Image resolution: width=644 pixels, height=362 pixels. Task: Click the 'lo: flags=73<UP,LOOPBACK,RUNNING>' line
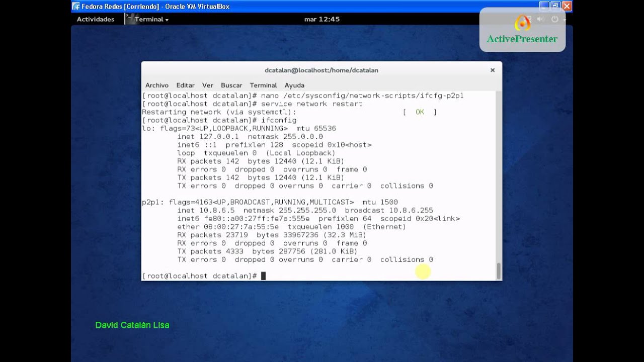239,128
